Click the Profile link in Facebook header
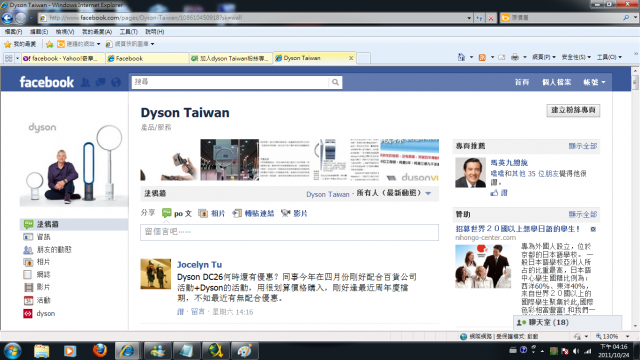The height and width of the screenshot is (360, 640). 556,82
